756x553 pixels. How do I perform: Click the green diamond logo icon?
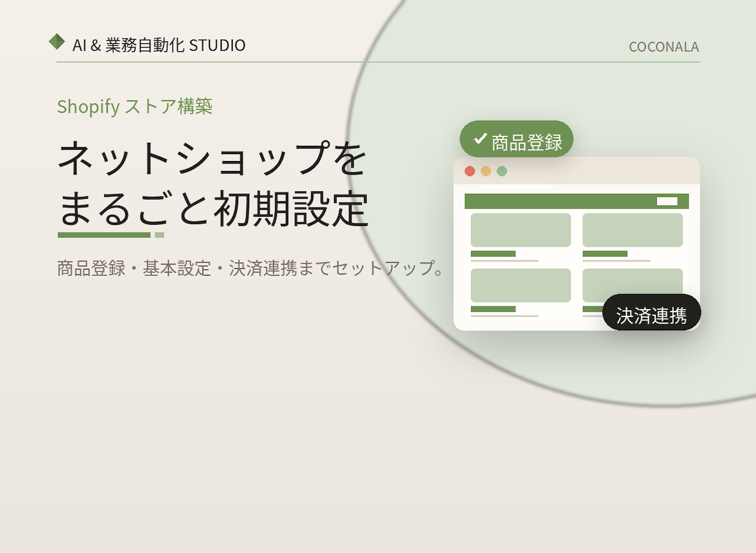pos(56,41)
